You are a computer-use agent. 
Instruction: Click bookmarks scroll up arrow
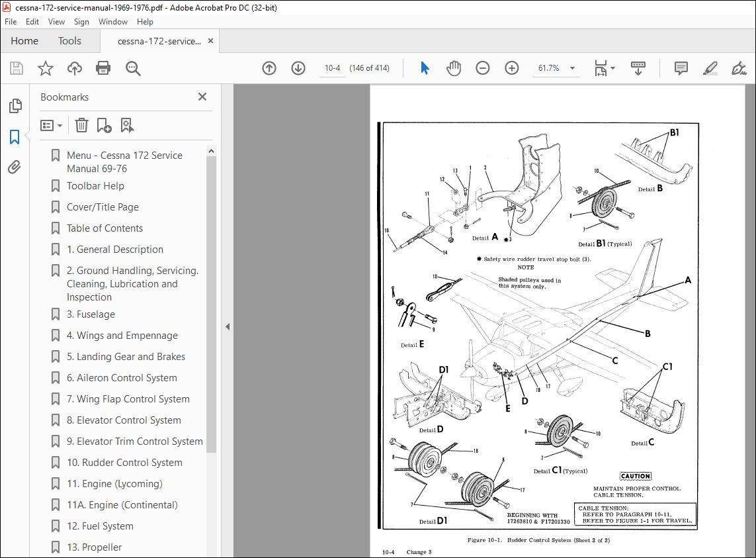coord(211,151)
